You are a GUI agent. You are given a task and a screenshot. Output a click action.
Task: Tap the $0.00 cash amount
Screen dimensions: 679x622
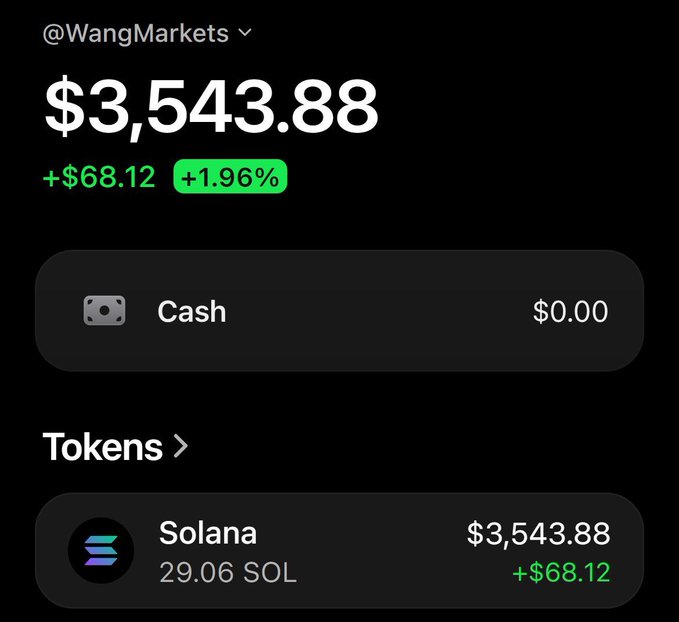click(570, 311)
